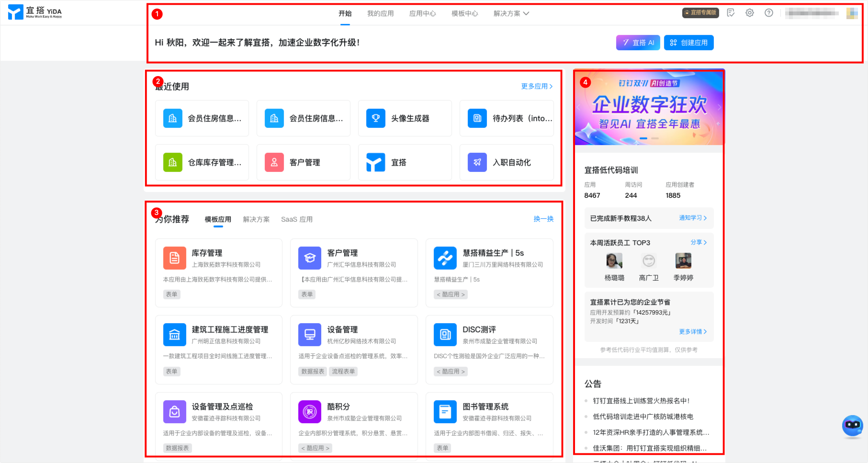Click the 酷应用 tag under DISC测评

click(451, 372)
